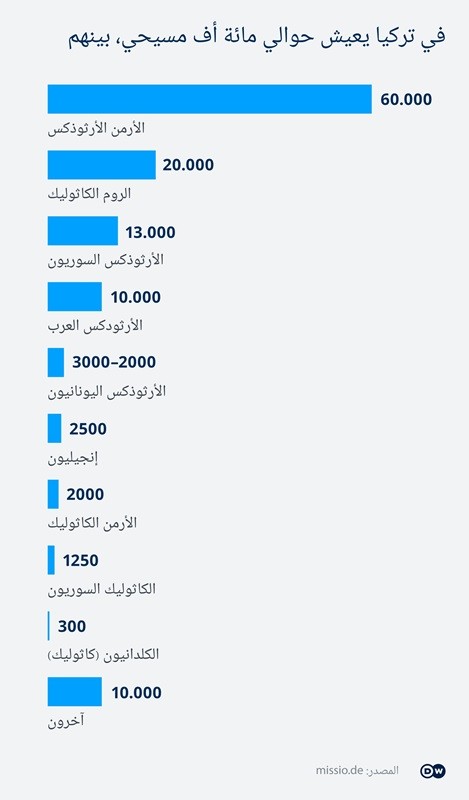Image resolution: width=469 pixels, height=800 pixels.
Task: Select the الكلدانيون (كاثوليك) label
Action: [x=103, y=654]
